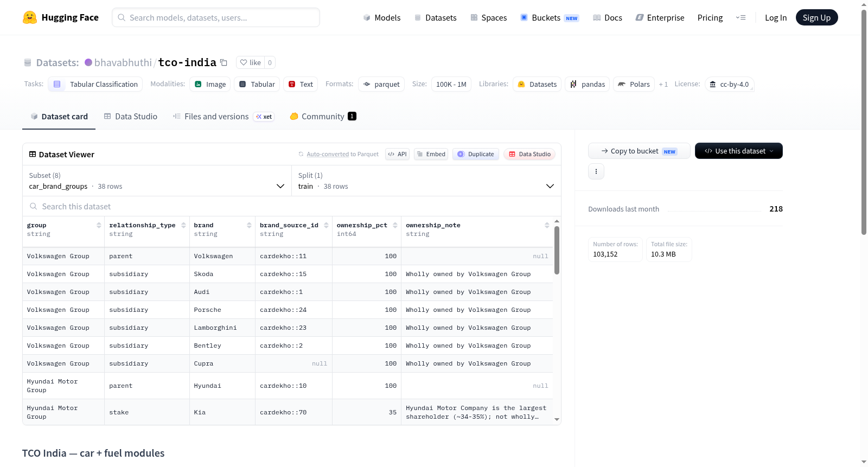
Task: Click the bhavabhuthi user avatar
Action: pyautogui.click(x=88, y=62)
